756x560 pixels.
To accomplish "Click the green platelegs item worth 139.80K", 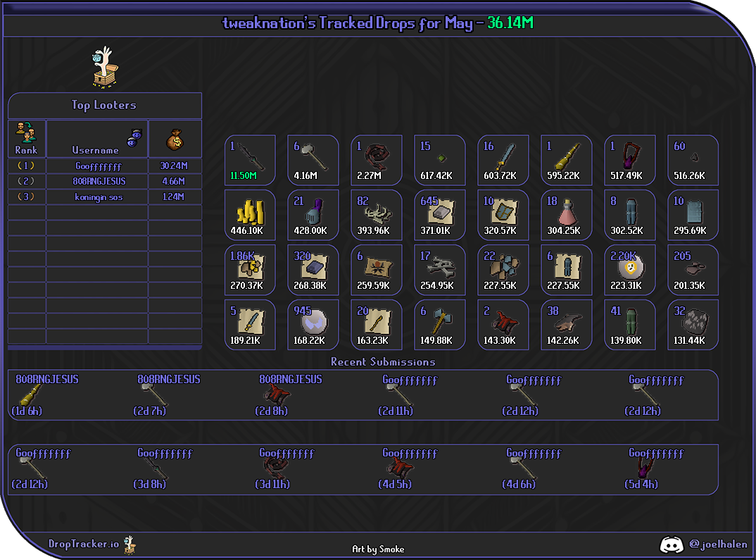I will click(630, 325).
